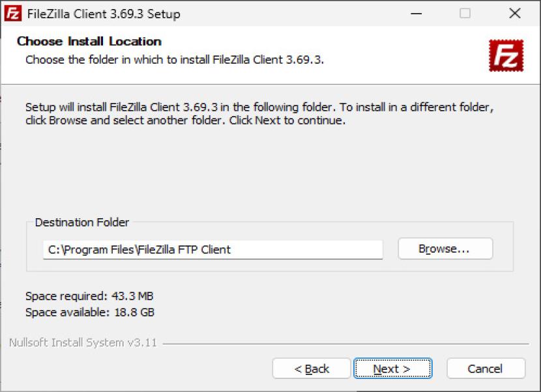Click the 'Destination Folder' group label

click(82, 222)
